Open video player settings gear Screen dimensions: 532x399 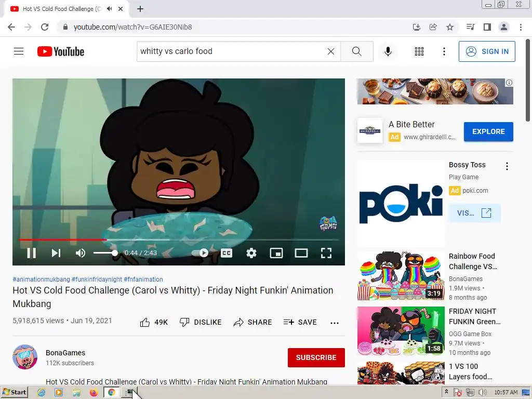(x=251, y=253)
